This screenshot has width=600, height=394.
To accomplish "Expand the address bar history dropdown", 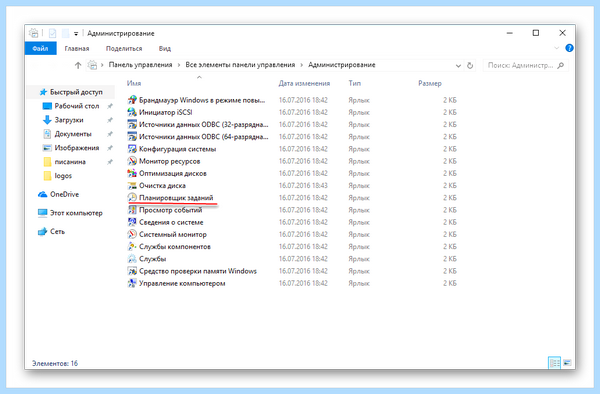I will tap(458, 66).
